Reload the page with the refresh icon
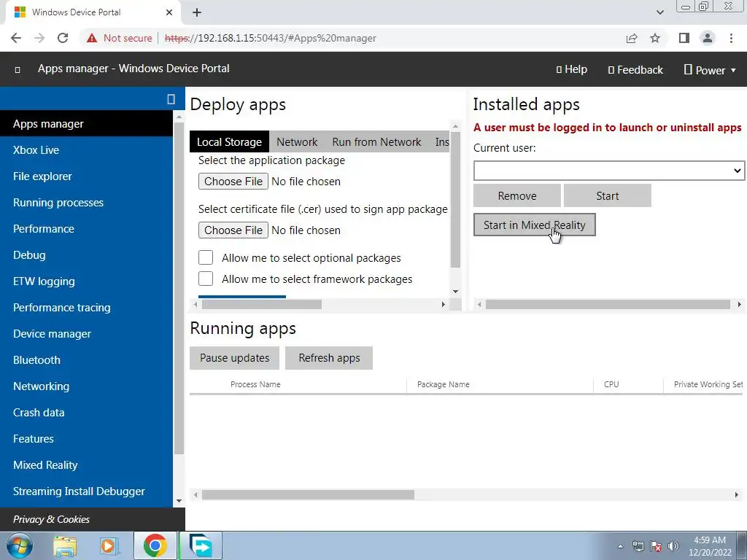Screen dimensions: 747x560 click(63, 38)
